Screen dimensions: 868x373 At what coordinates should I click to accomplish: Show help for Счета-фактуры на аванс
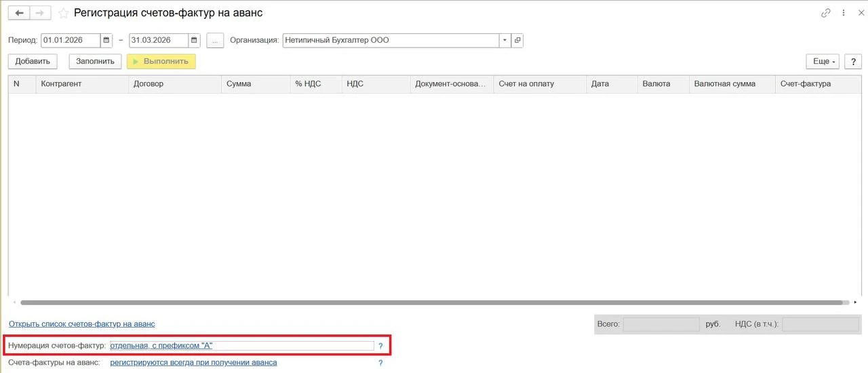pyautogui.click(x=380, y=363)
